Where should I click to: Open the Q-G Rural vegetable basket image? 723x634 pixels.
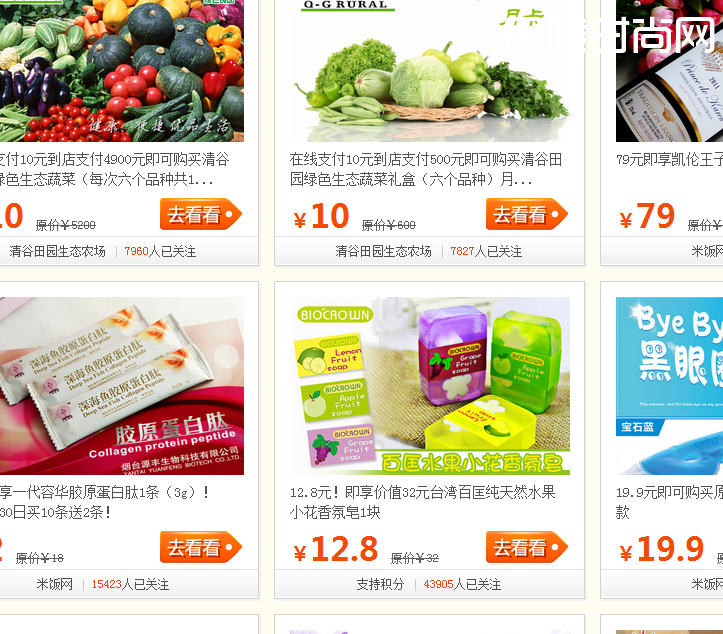[430, 71]
